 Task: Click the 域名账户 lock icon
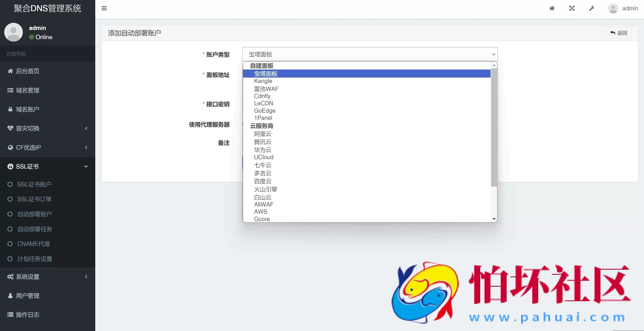[10, 109]
